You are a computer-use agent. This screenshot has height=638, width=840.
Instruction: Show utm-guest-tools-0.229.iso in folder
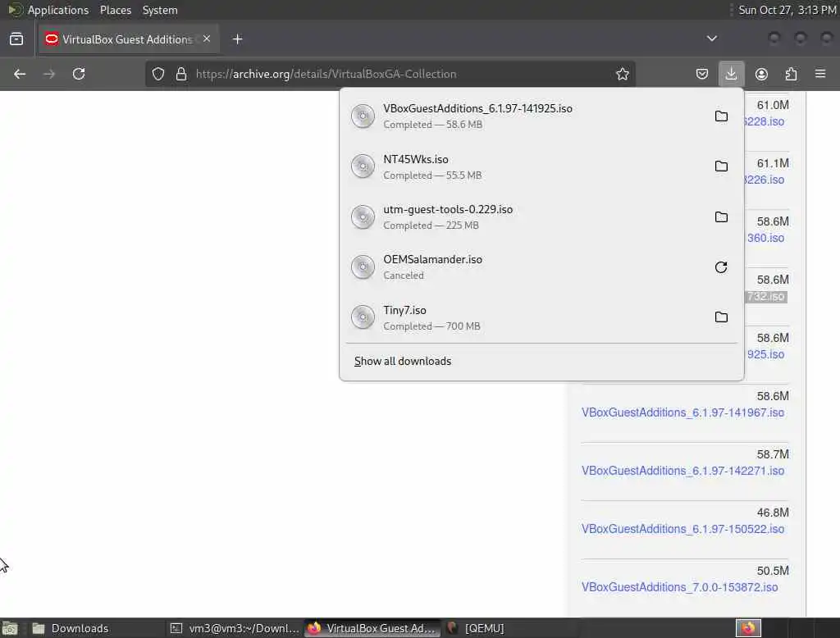pos(721,217)
